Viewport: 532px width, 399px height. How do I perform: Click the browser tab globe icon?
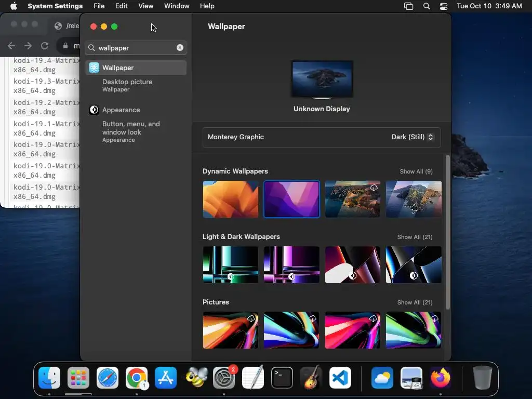click(x=58, y=26)
